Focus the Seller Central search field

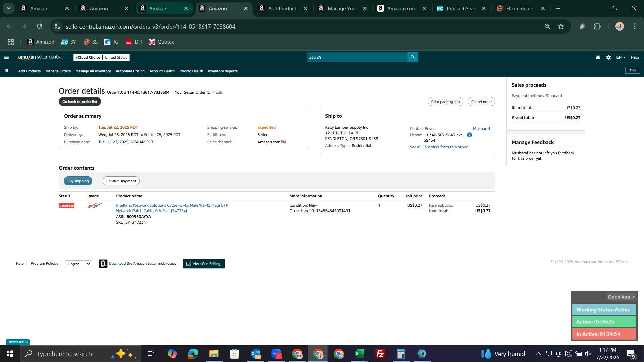point(357,57)
